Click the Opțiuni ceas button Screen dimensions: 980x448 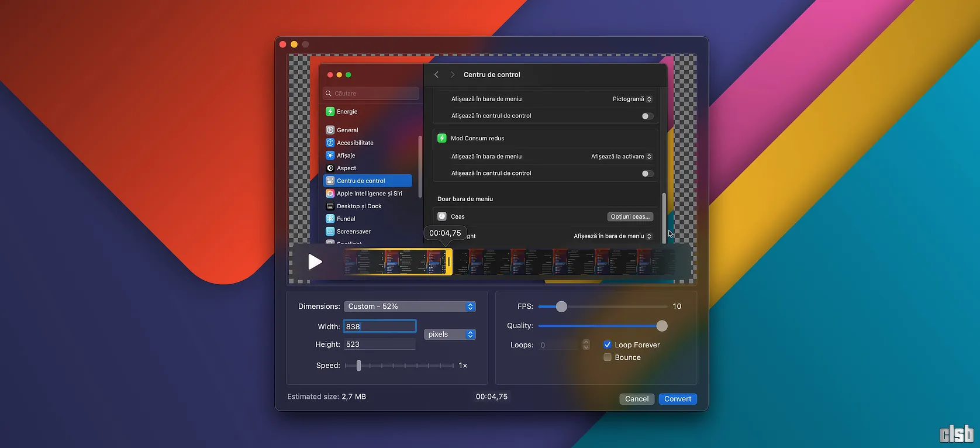tap(630, 216)
